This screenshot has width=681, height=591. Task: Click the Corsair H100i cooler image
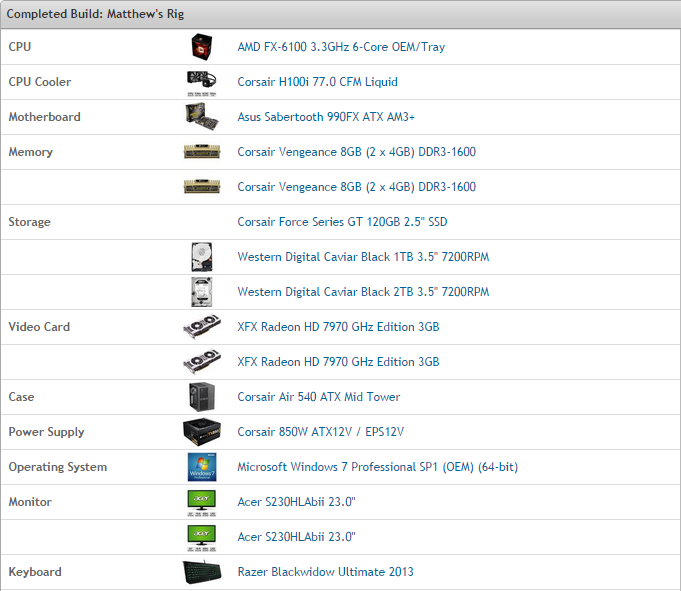pyautogui.click(x=202, y=83)
